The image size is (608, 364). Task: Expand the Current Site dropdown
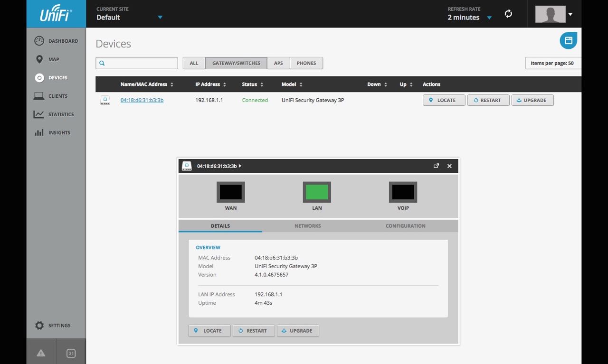tap(160, 18)
